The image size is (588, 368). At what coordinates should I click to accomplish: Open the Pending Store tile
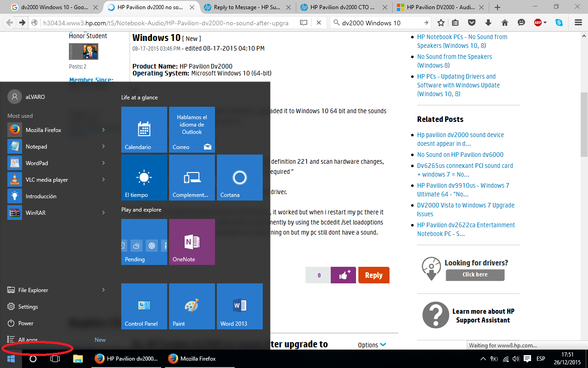tap(144, 242)
